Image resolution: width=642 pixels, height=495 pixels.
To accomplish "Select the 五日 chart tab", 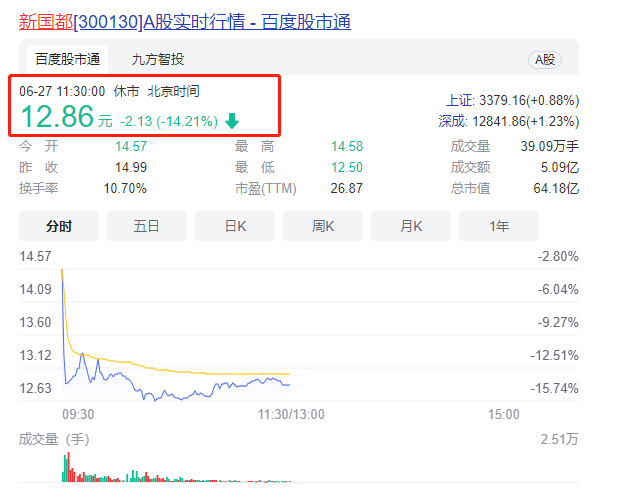I will tap(147, 226).
